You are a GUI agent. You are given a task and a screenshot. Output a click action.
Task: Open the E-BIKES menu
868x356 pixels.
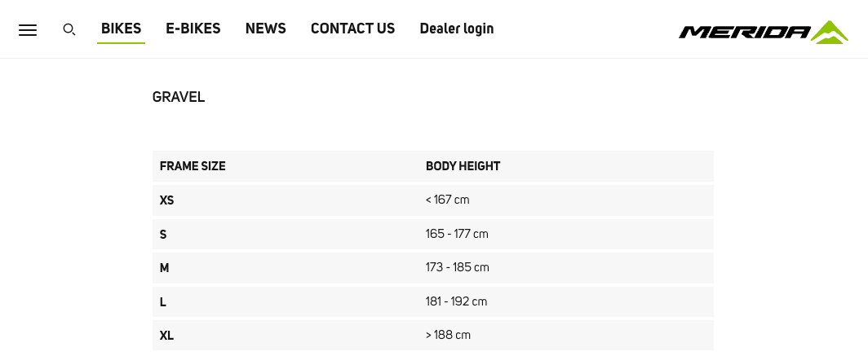pos(193,29)
